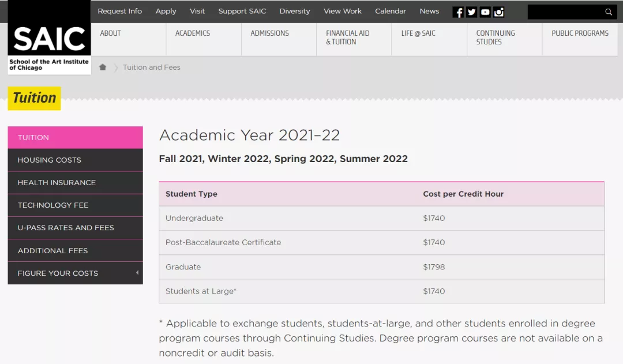Screen dimensions: 623x364
Task: Click Post-Baccalaureate Certificate row label
Action: point(223,242)
